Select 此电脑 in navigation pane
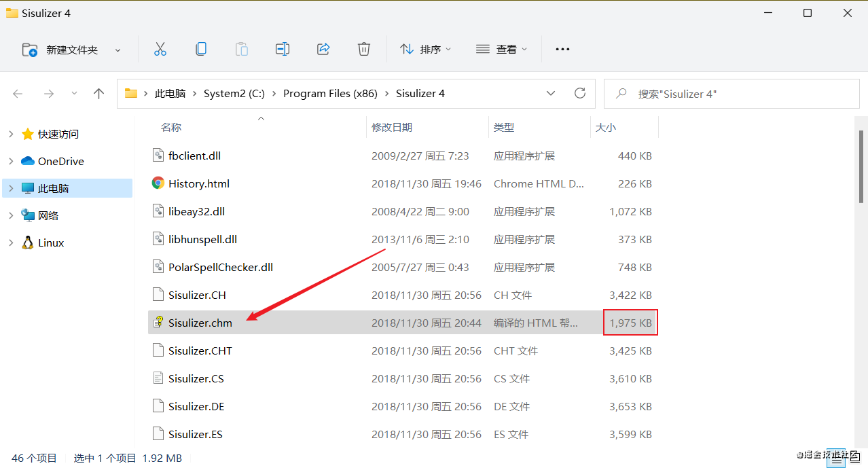Image resolution: width=868 pixels, height=468 pixels. pos(54,189)
